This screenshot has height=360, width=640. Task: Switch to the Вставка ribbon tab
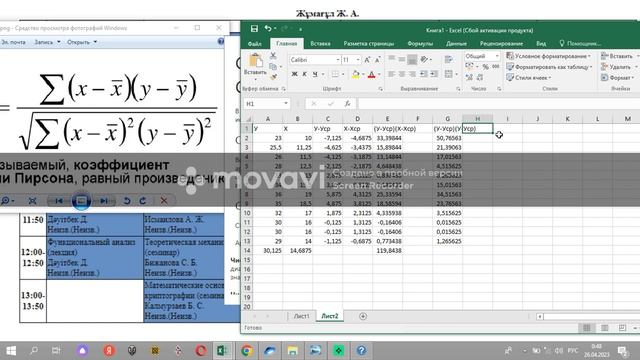coord(320,43)
